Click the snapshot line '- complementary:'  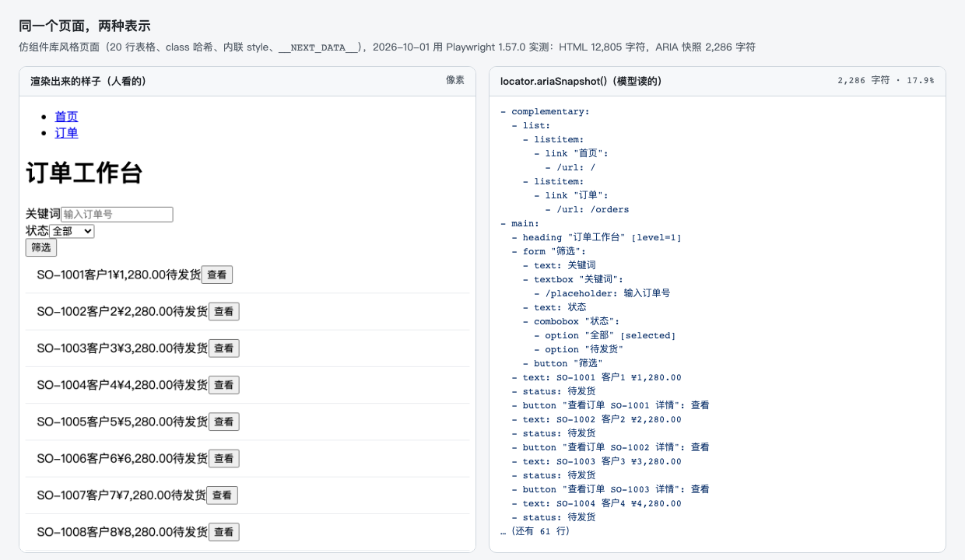[x=545, y=111]
